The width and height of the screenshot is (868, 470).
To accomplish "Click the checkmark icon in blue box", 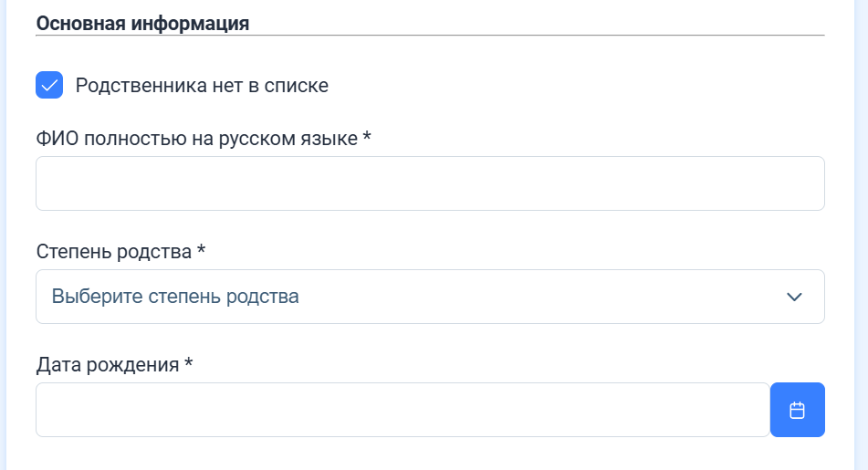I will pos(49,85).
